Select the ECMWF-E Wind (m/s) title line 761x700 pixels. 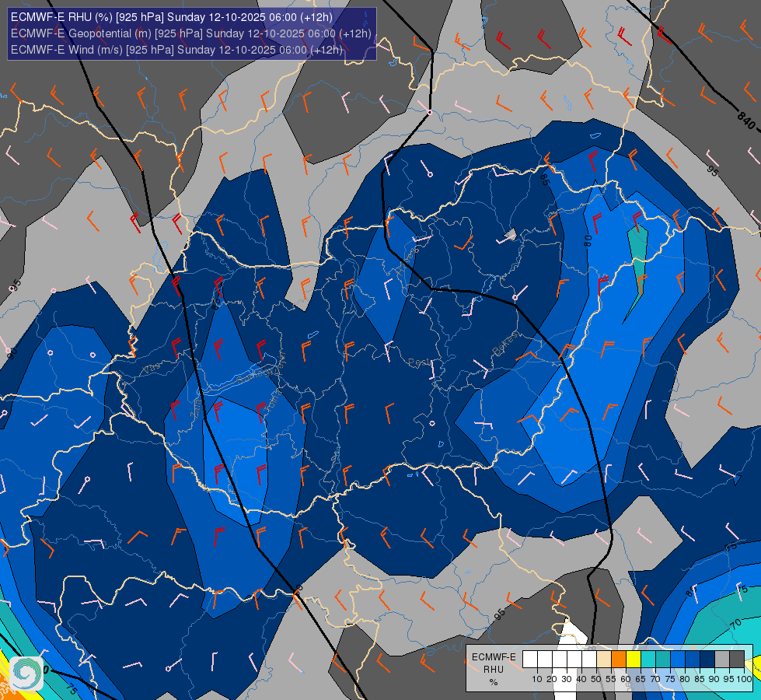[x=176, y=50]
